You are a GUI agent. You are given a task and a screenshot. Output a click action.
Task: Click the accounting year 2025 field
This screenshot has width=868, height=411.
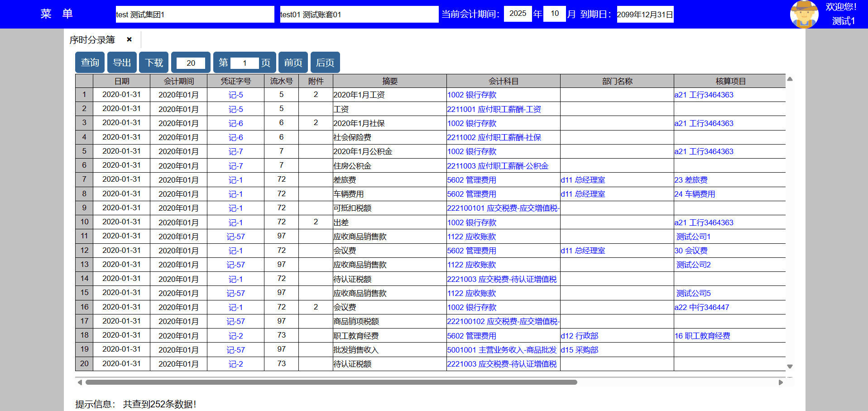tap(518, 14)
